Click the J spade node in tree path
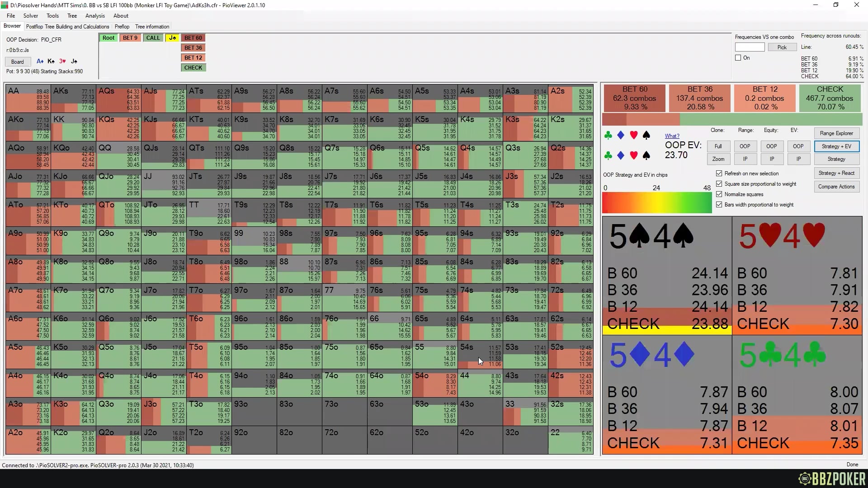Image resolution: width=868 pixels, height=488 pixels. (172, 38)
